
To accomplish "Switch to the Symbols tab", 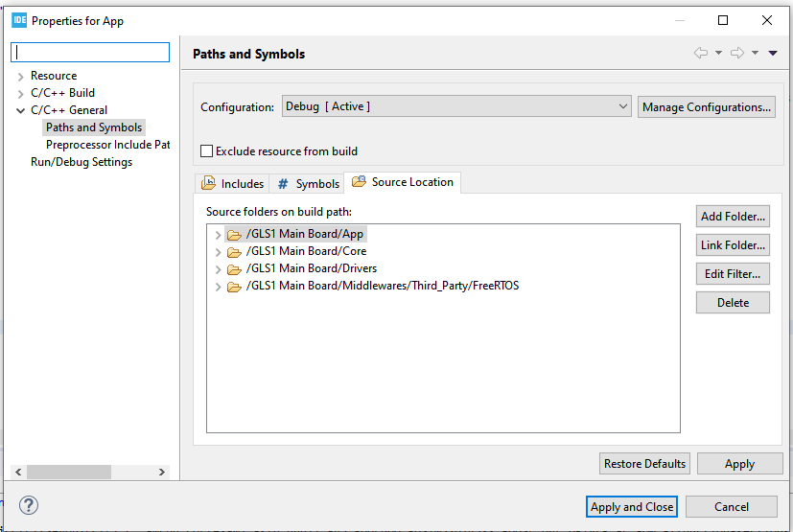I will click(x=308, y=184).
